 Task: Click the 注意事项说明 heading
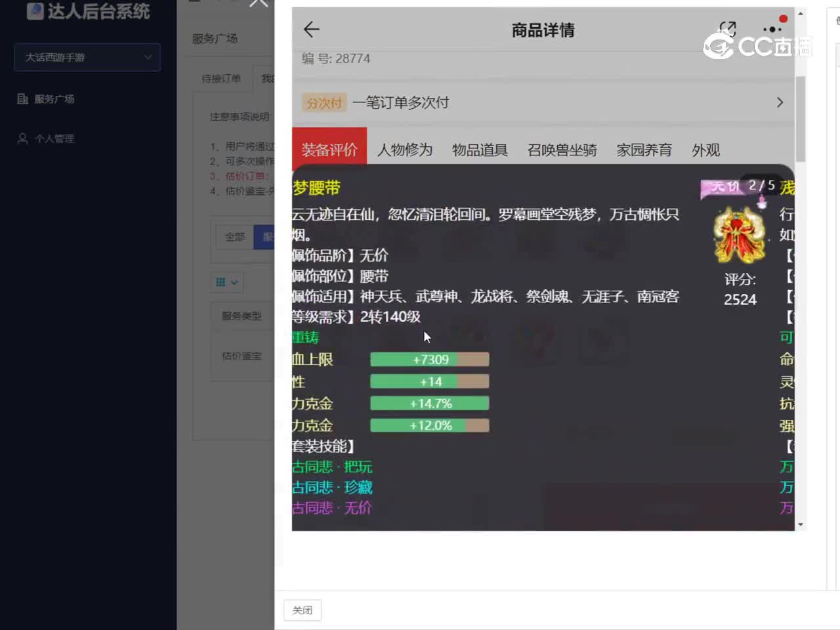(x=239, y=117)
